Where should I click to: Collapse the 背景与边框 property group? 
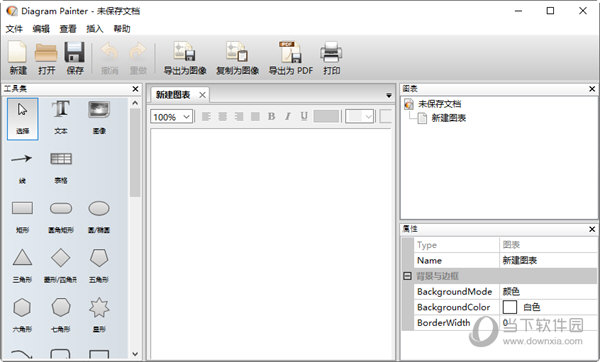[x=408, y=276]
